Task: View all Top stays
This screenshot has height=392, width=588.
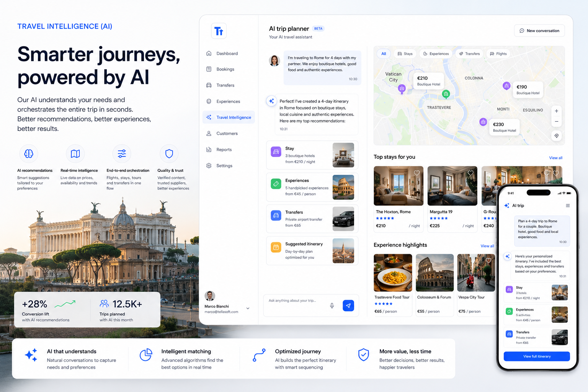Action: coord(556,158)
